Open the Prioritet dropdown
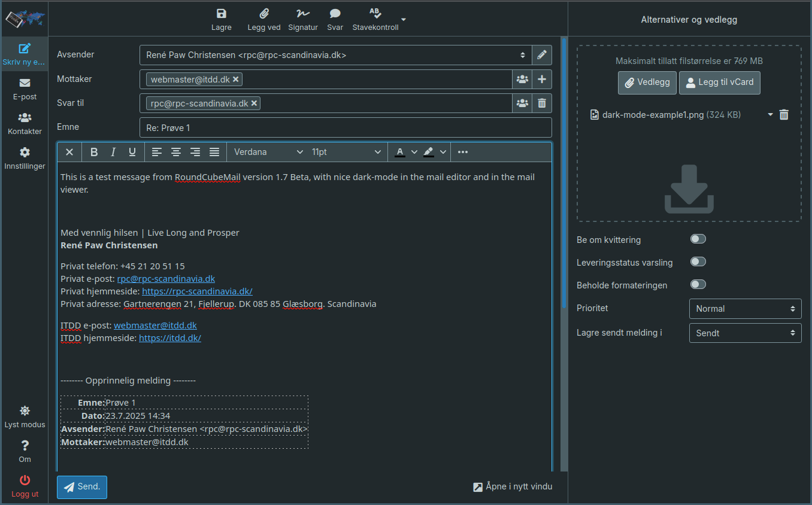 [745, 308]
